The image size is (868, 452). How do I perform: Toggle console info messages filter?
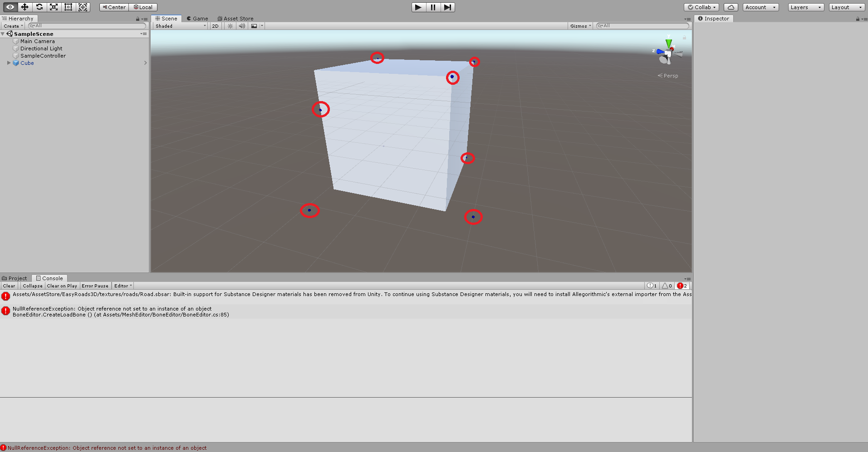tap(652, 286)
